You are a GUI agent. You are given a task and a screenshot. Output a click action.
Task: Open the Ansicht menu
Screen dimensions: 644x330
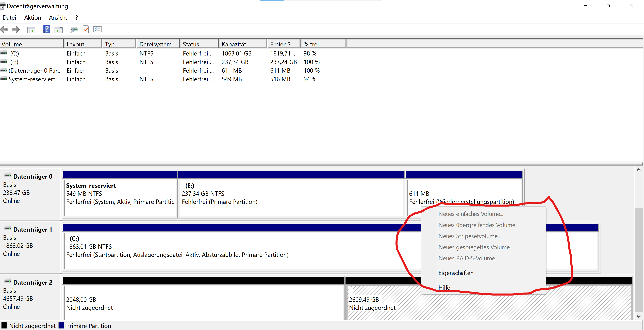point(58,18)
